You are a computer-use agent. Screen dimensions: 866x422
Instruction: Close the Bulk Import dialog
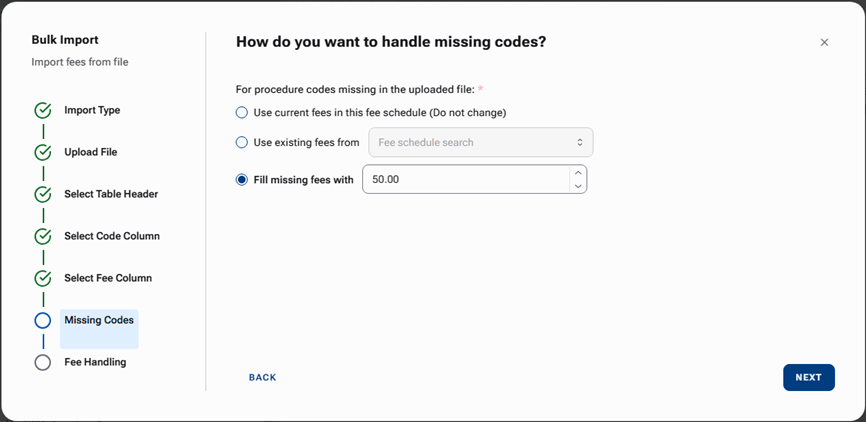[824, 42]
